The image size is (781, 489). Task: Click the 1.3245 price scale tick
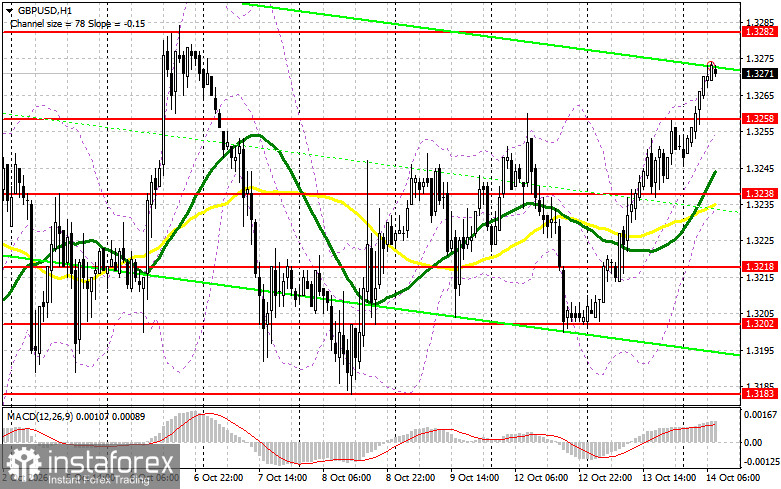point(760,169)
